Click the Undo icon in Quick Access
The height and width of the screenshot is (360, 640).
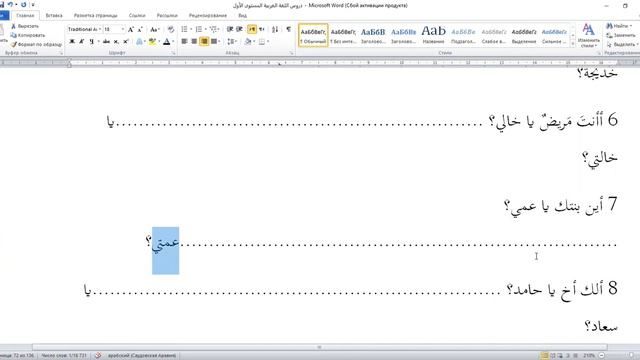point(10,5)
